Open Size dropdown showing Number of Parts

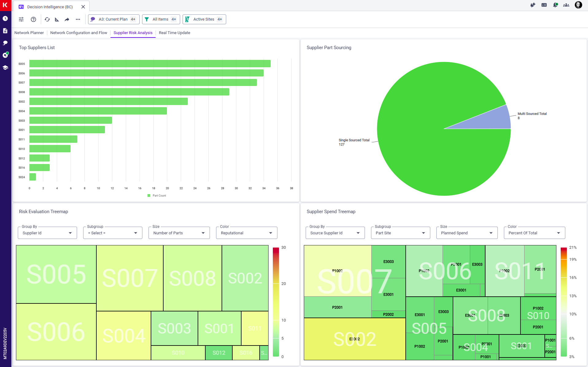(179, 233)
